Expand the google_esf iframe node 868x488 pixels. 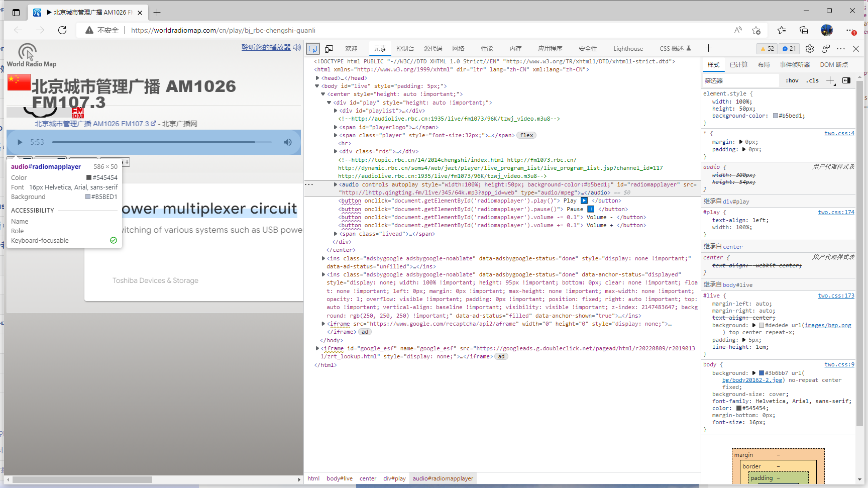tap(317, 348)
